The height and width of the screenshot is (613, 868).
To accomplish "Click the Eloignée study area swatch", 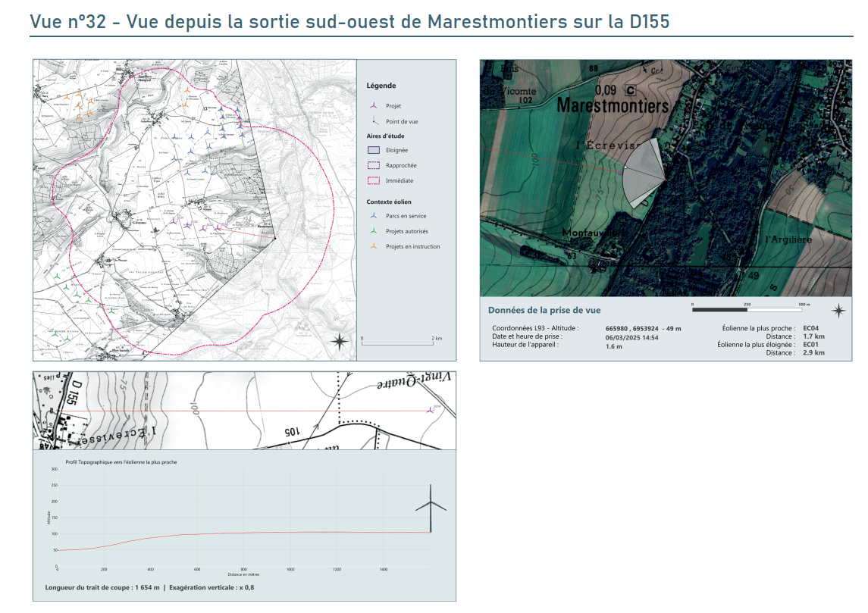I will coord(373,150).
